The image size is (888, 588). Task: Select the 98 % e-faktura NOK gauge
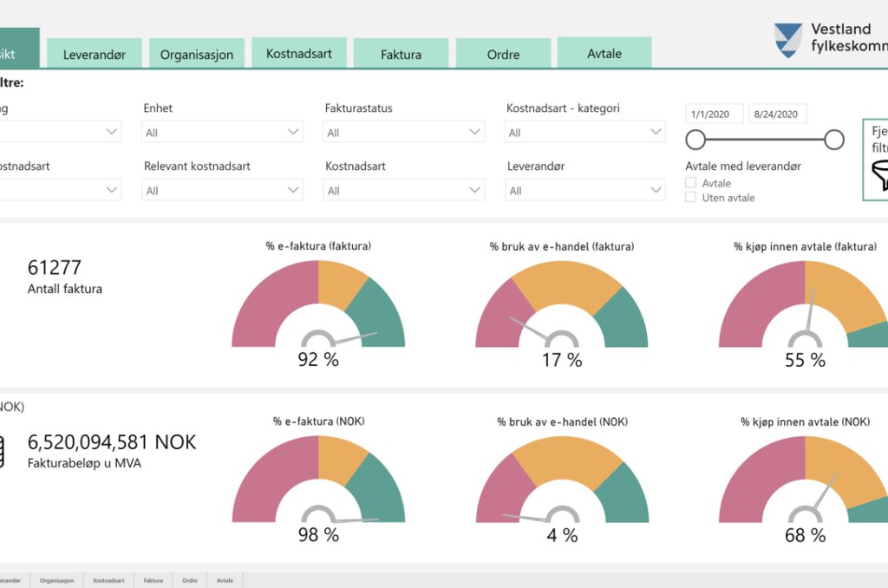[318, 480]
